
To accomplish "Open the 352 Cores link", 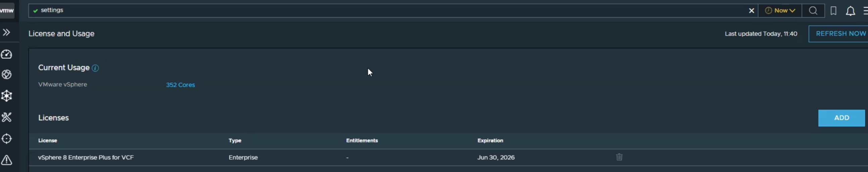I will [x=180, y=85].
